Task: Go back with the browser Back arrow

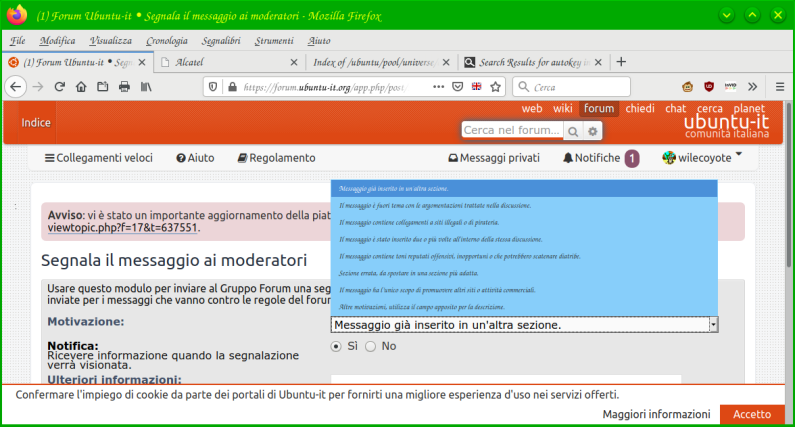Action: [x=16, y=87]
